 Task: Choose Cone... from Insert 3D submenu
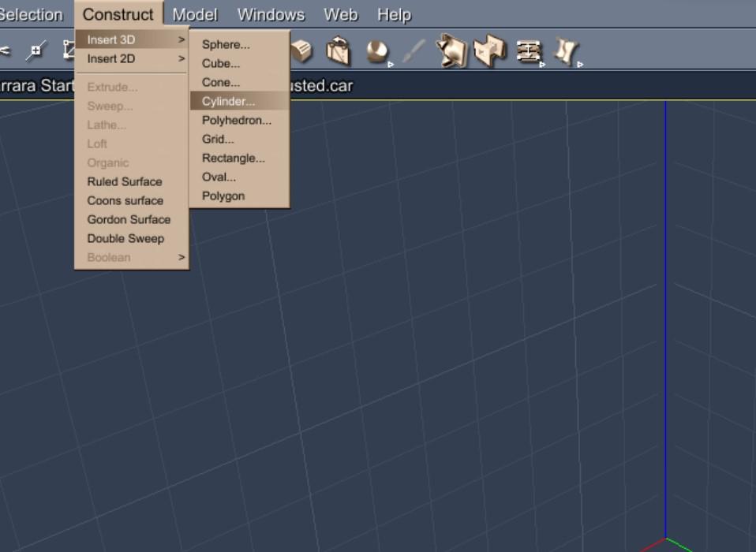coord(240,82)
